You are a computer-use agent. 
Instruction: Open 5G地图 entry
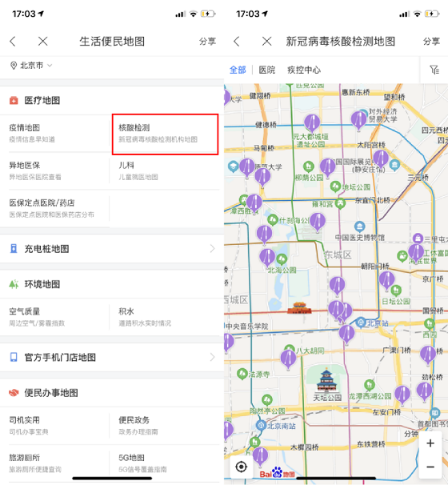coord(165,463)
